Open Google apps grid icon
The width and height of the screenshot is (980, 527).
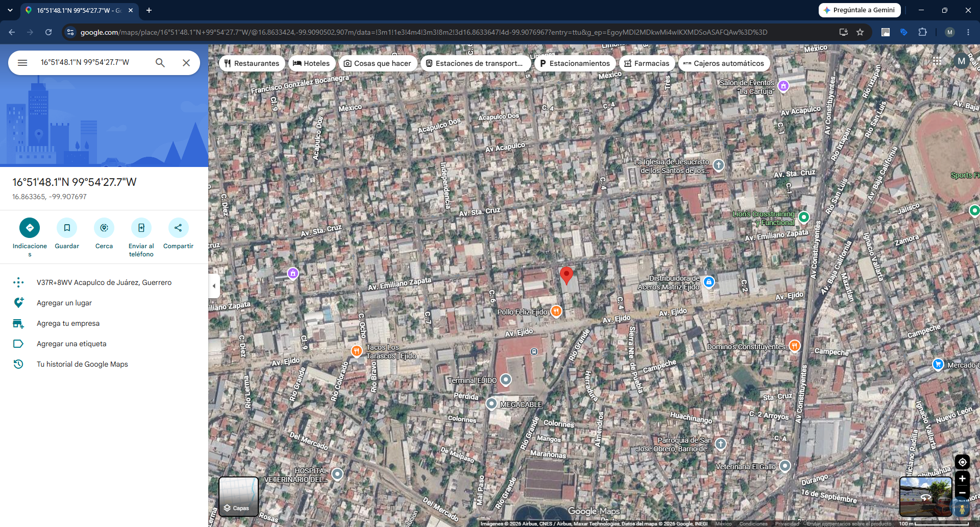(x=937, y=61)
